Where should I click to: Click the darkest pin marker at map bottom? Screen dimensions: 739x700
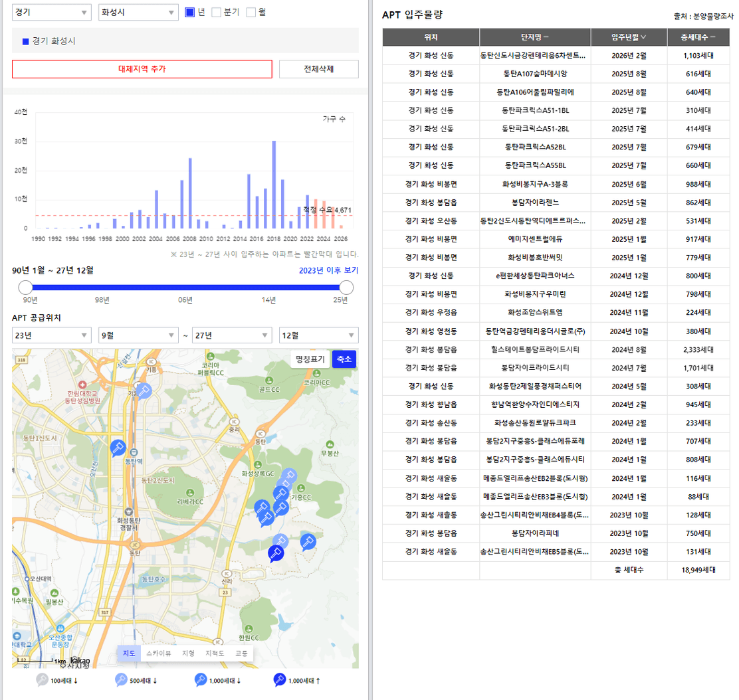(x=276, y=553)
